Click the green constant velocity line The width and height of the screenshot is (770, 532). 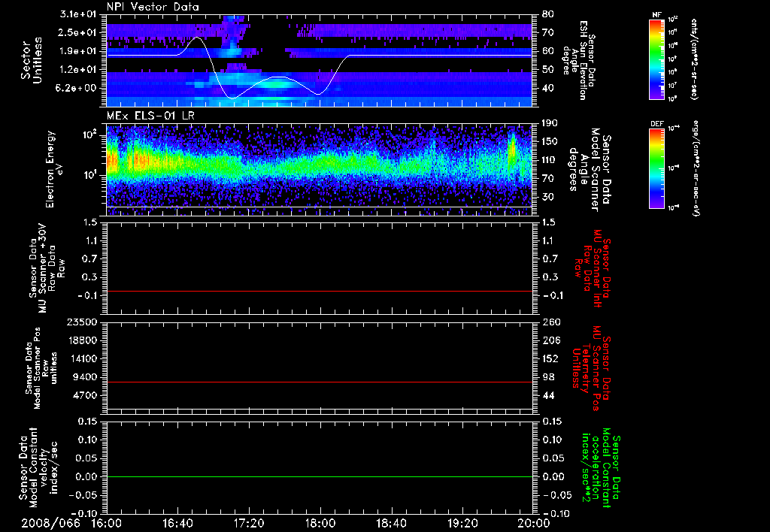point(320,476)
